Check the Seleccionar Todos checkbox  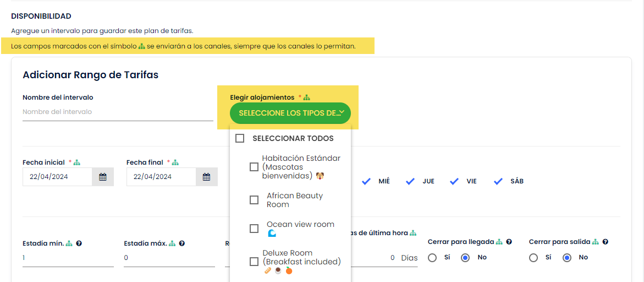point(240,138)
